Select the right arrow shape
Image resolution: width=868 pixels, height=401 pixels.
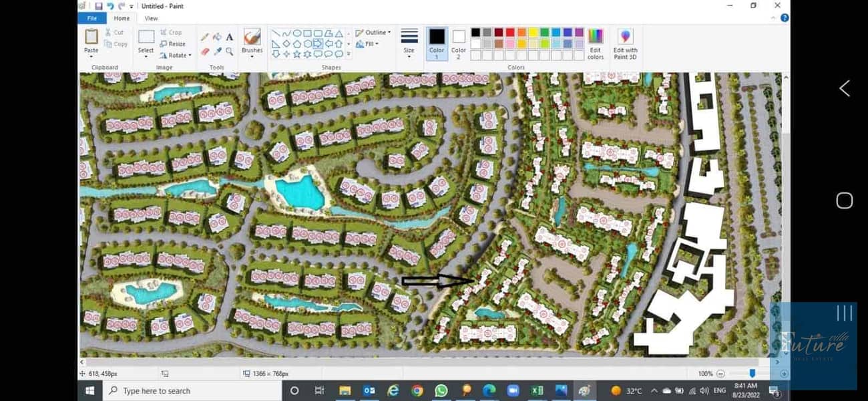point(318,43)
